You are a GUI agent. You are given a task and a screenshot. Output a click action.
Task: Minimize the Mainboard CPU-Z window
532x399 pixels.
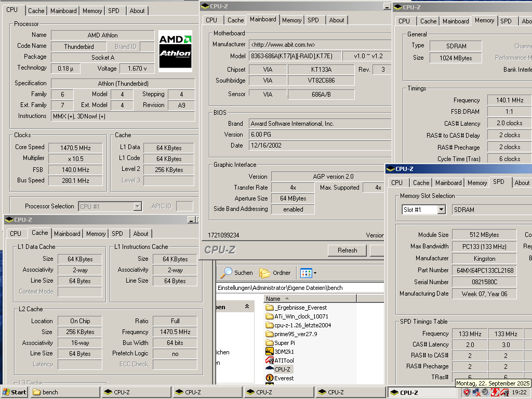(x=387, y=6)
